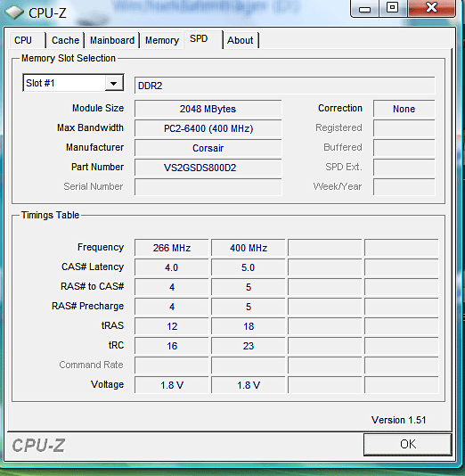The height and width of the screenshot is (476, 465).
Task: Close the CPU-Z window
Action: [431, 8]
